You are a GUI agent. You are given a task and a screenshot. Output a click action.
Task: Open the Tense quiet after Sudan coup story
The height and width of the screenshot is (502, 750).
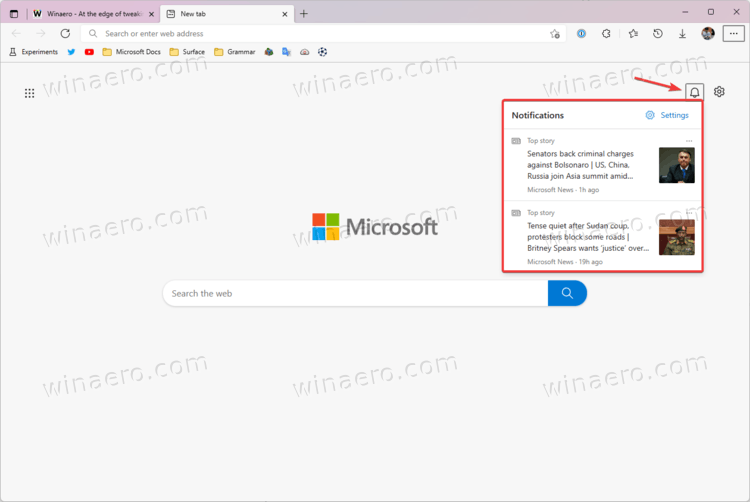tap(588, 237)
